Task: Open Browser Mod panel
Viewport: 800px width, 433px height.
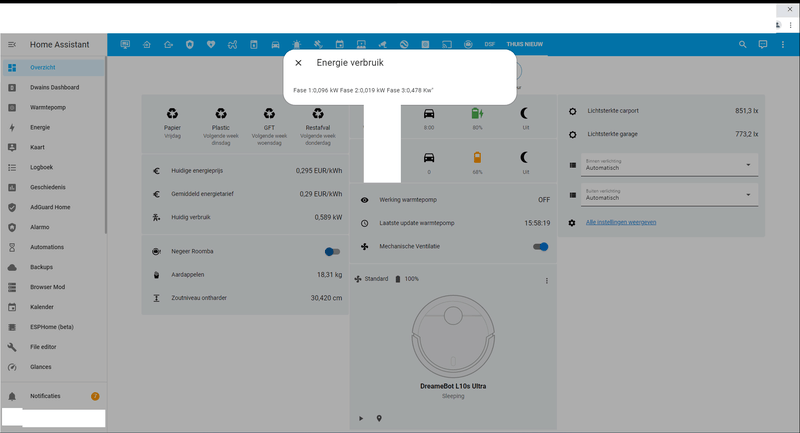Action: click(54, 287)
